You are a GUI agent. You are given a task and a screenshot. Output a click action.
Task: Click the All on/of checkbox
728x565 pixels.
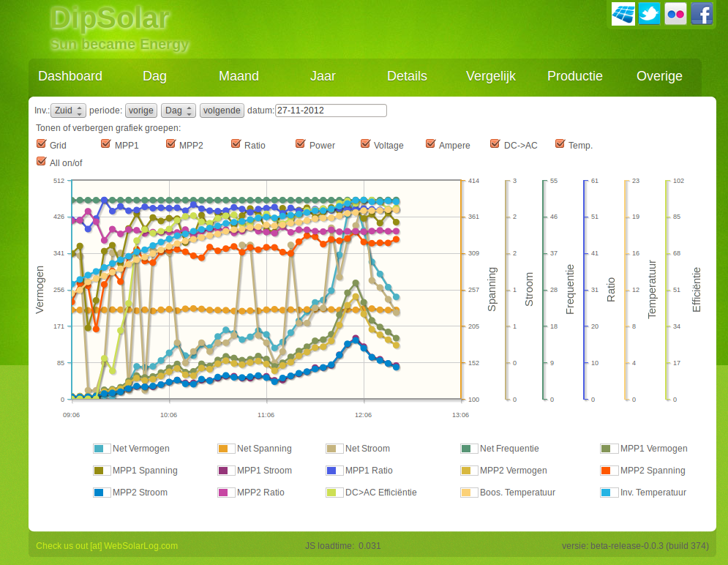41,162
